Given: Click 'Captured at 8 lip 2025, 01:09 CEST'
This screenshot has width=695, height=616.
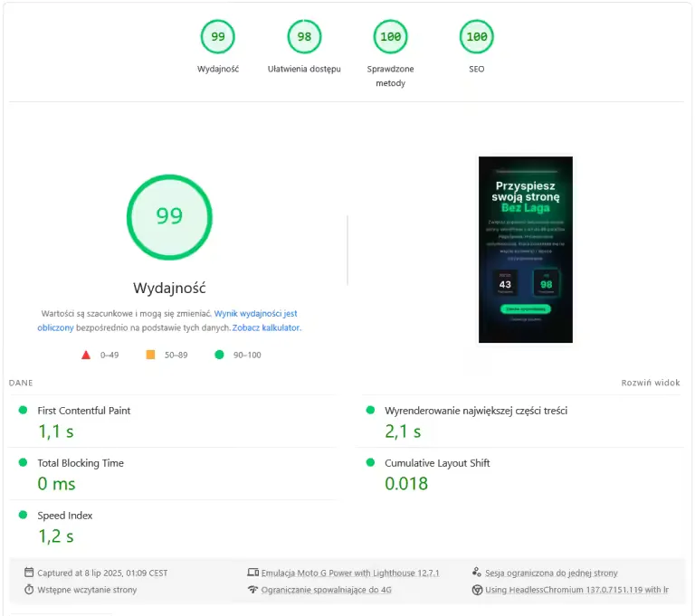Looking at the screenshot, I should point(102,573).
